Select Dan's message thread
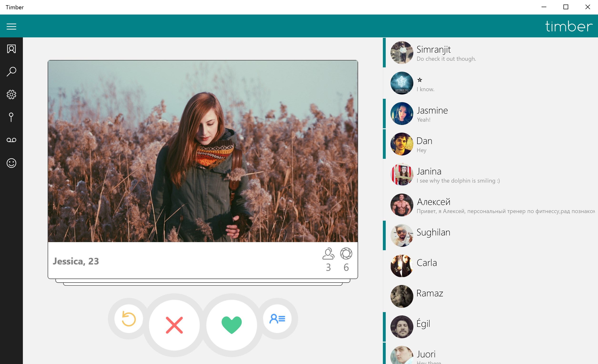The height and width of the screenshot is (364, 598). click(425, 144)
